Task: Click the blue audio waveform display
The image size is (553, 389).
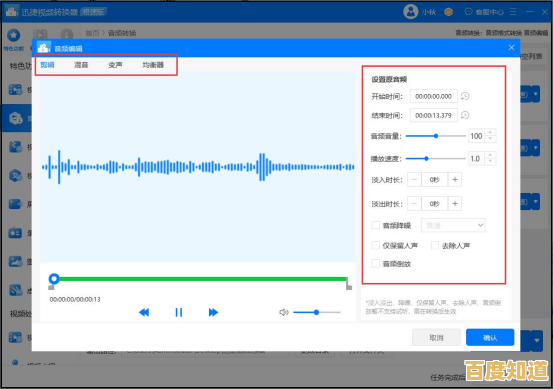Action: tap(198, 167)
